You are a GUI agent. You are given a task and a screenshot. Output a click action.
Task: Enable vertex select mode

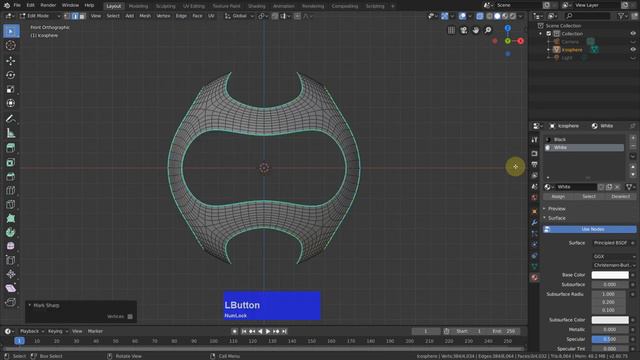tap(67, 16)
